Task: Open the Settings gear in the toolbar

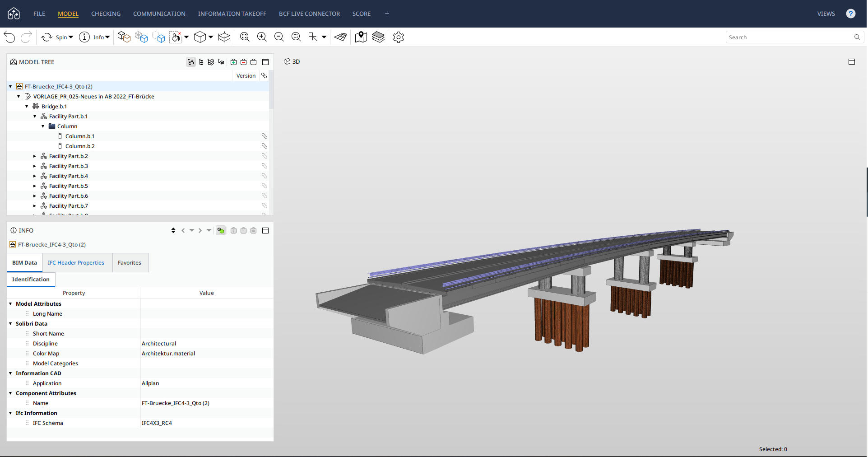Action: (399, 37)
